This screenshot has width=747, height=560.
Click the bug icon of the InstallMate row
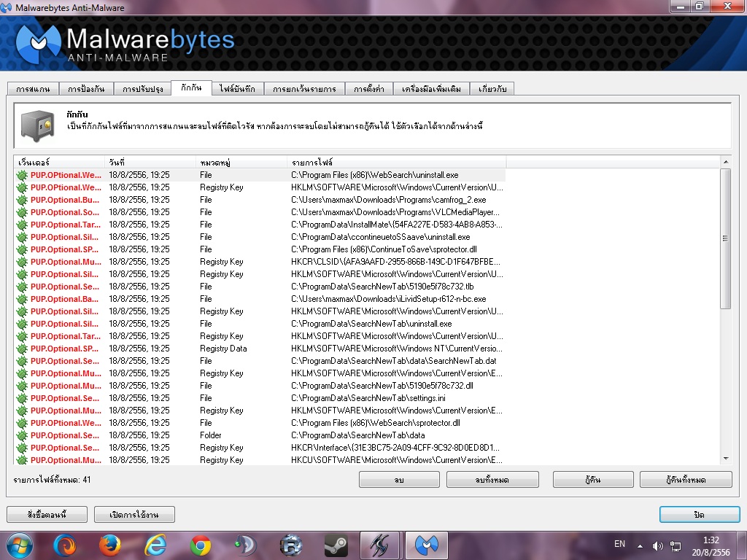(21, 225)
